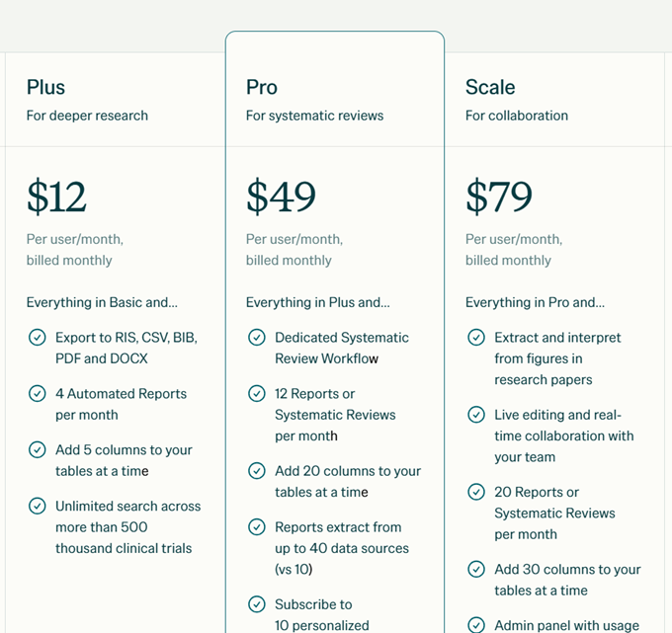Select the Scale plan heading
Viewport: 672px width, 633px height.
(490, 87)
